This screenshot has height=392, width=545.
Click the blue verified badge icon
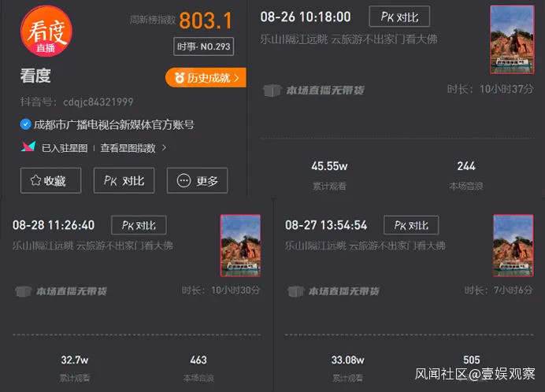[25, 124]
